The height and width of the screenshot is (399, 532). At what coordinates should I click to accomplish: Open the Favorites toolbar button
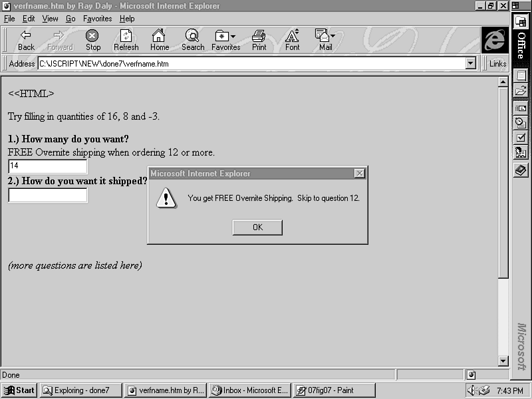point(225,40)
